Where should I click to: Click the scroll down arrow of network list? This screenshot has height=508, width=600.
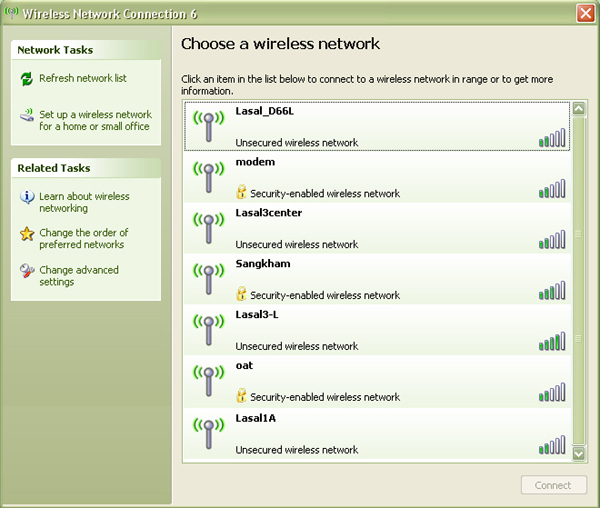(577, 453)
